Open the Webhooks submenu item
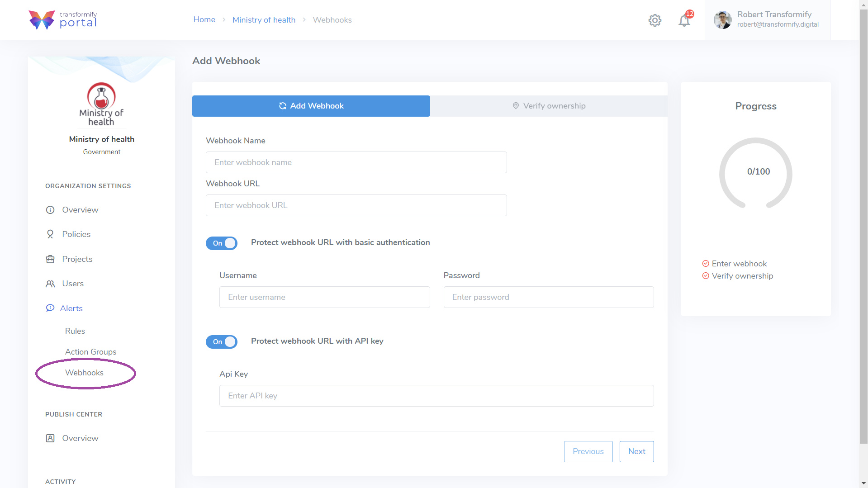 click(x=84, y=373)
